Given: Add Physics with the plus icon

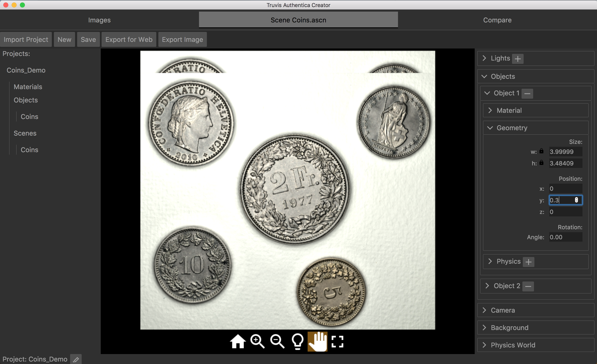Looking at the screenshot, I should [529, 262].
